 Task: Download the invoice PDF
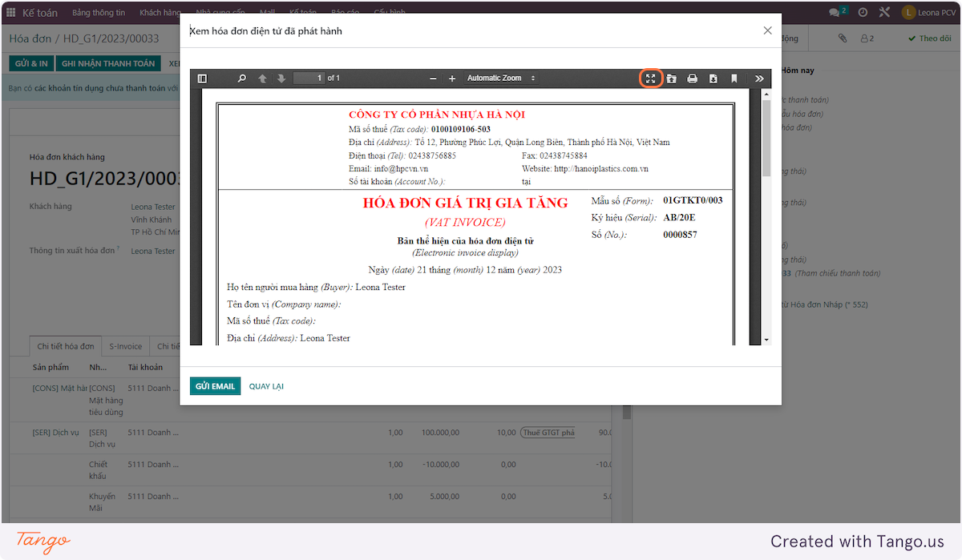pyautogui.click(x=713, y=79)
